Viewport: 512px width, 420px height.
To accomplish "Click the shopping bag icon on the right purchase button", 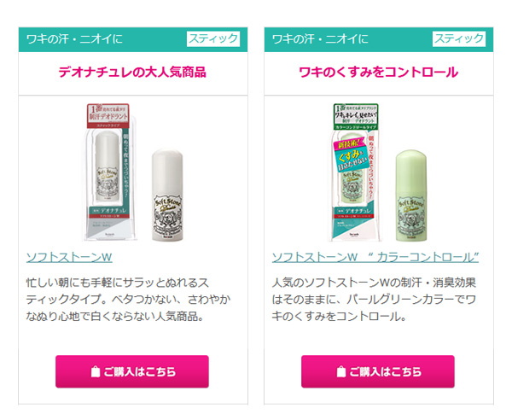I will (340, 371).
